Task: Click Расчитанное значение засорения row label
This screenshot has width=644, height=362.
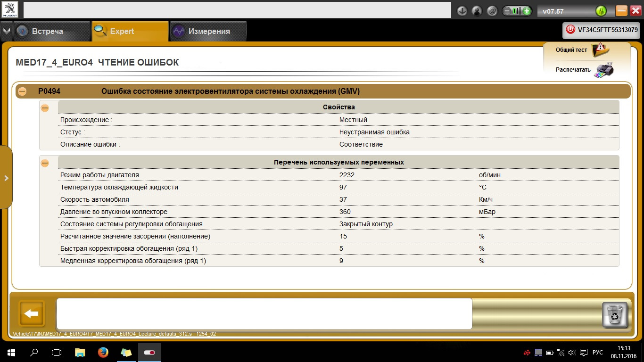Action: point(135,236)
